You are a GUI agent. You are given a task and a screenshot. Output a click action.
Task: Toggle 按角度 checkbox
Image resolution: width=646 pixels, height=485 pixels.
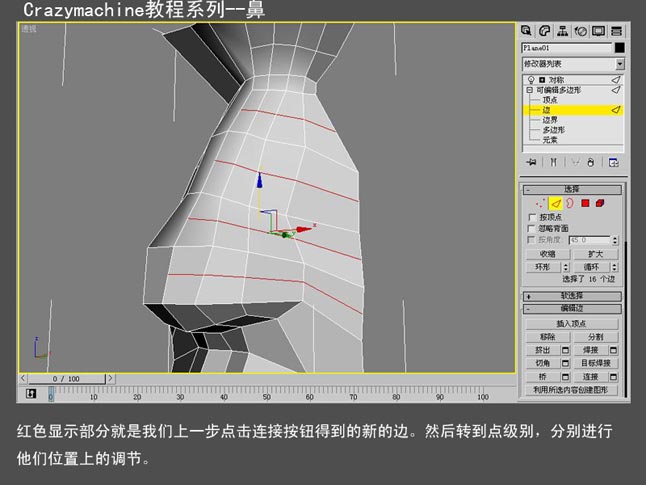coord(532,240)
